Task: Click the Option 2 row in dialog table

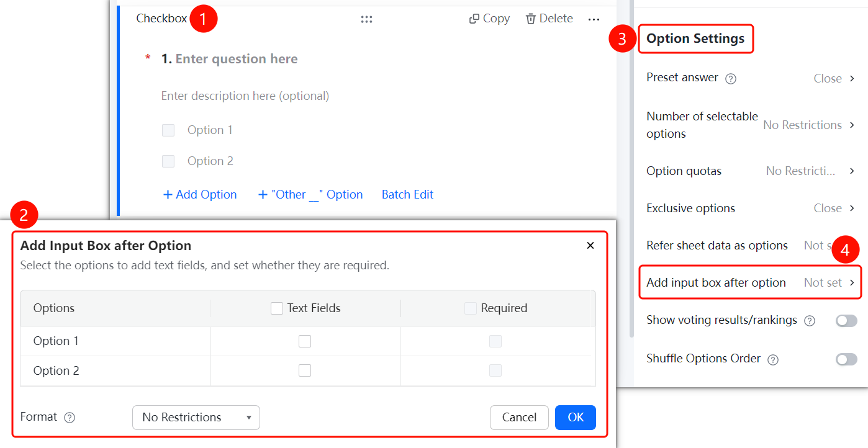Action: [x=308, y=371]
